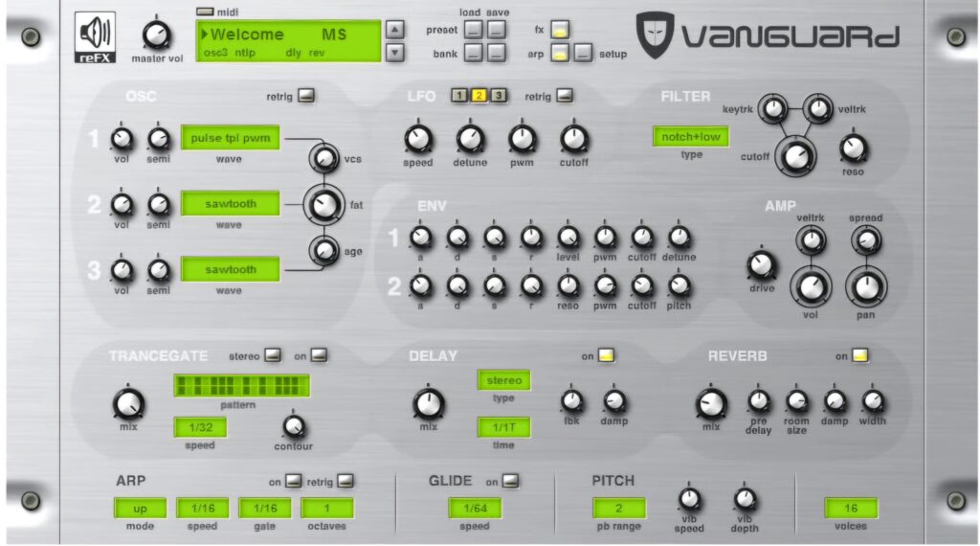Open the setup button
The width and height of the screenshot is (980, 546).
583,53
